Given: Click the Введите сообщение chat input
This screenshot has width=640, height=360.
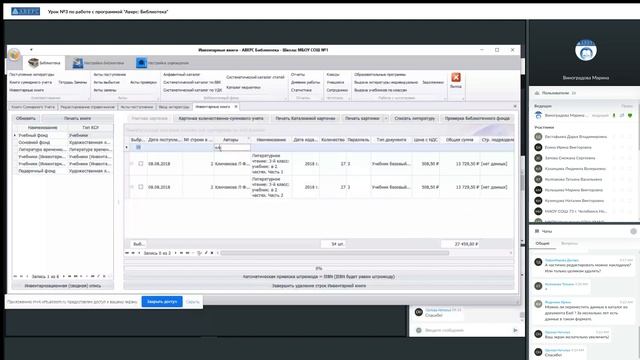Looking at the screenshot, I should 465,330.
